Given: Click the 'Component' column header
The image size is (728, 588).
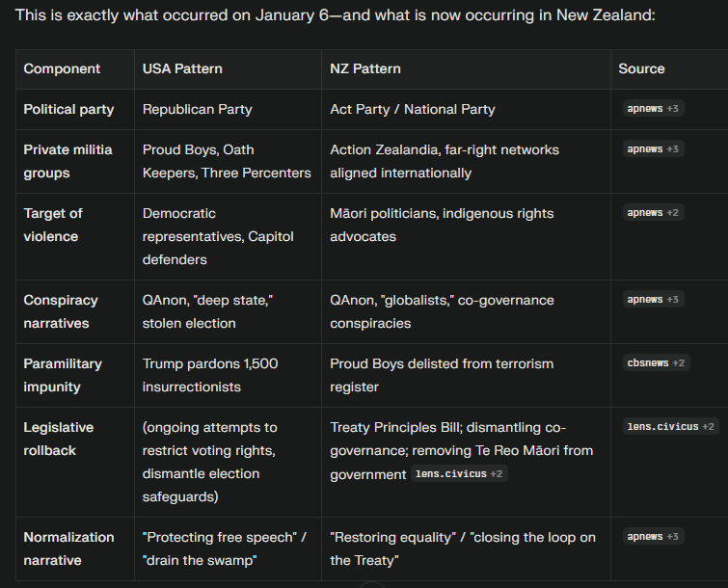Looking at the screenshot, I should pyautogui.click(x=62, y=68).
